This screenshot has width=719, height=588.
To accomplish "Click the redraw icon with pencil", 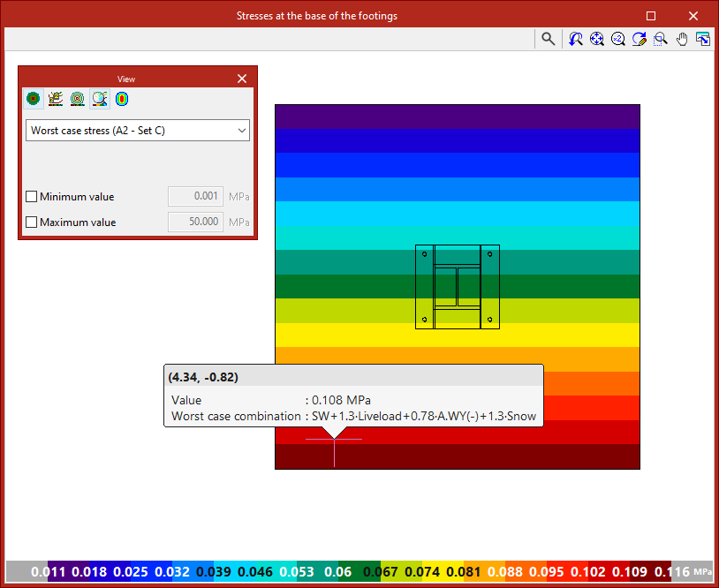I will coord(640,39).
